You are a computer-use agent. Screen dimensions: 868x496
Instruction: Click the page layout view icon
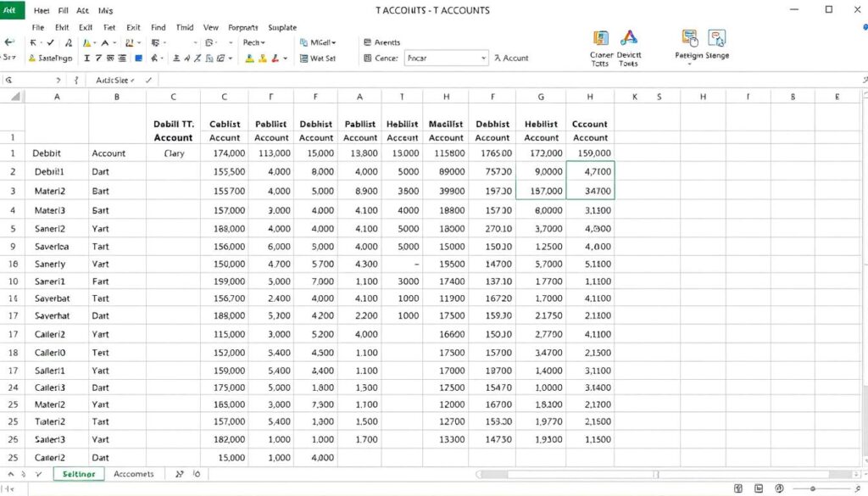click(x=759, y=488)
